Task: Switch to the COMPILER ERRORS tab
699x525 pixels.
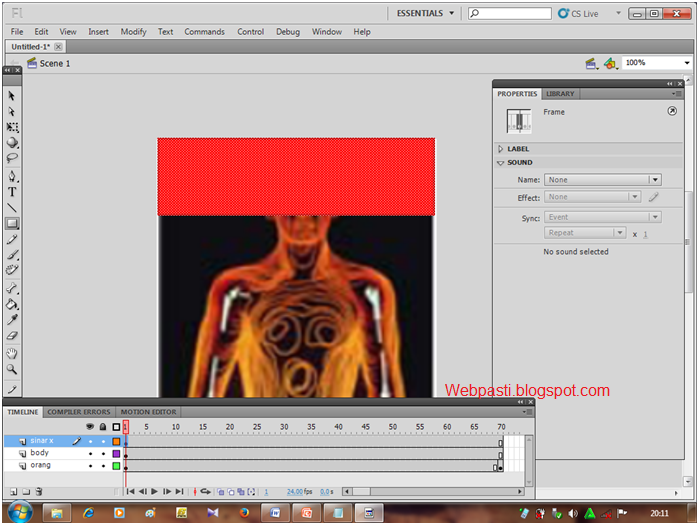Action: [79, 412]
